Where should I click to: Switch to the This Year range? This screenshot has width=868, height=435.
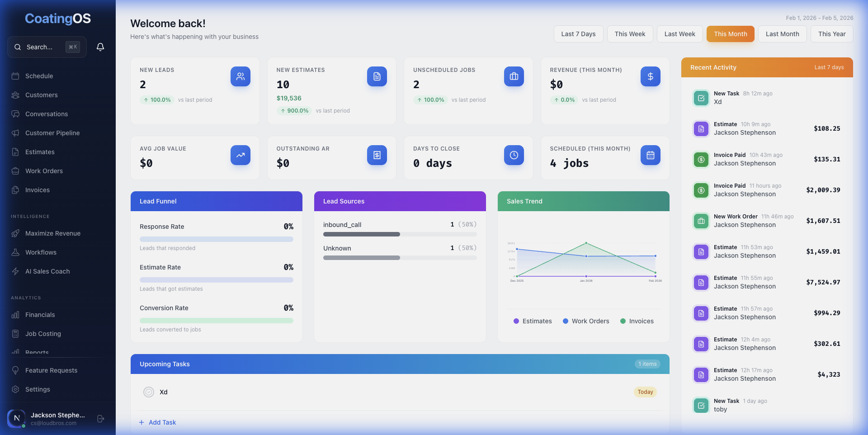click(831, 34)
